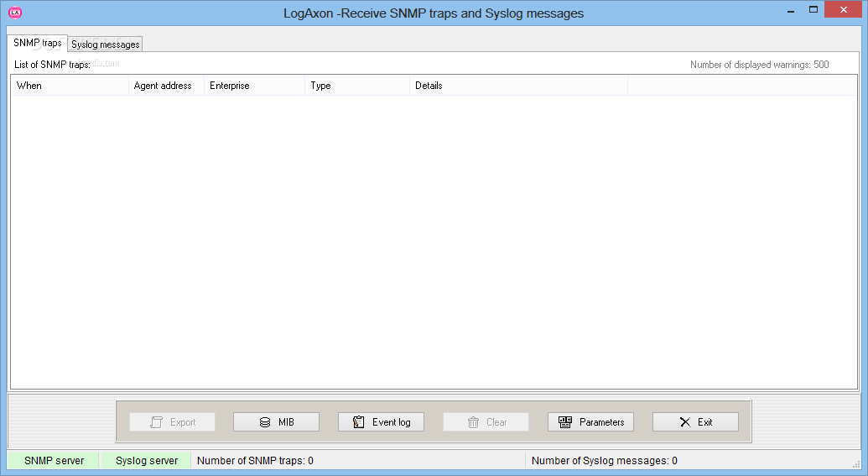Screen dimensions: 868x476
Task: Sort by the Type column header
Action: coord(357,86)
